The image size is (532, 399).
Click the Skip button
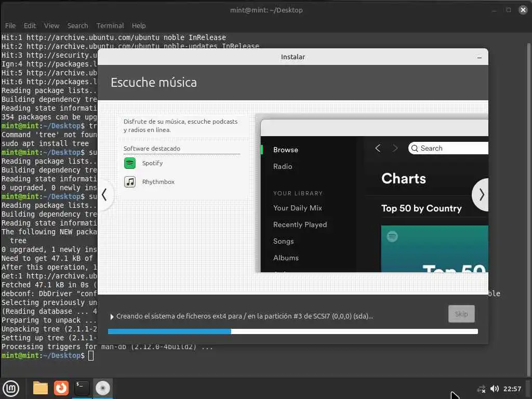[461, 314]
